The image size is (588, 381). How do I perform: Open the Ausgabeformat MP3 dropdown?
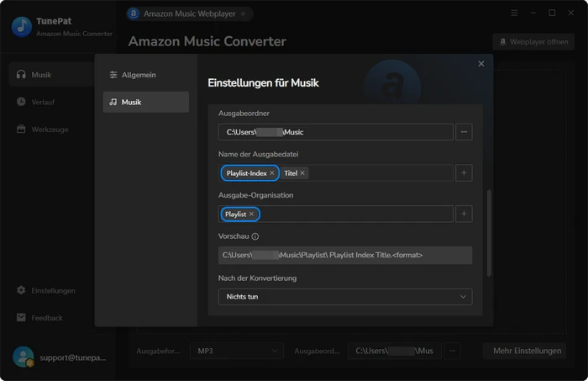pos(236,351)
